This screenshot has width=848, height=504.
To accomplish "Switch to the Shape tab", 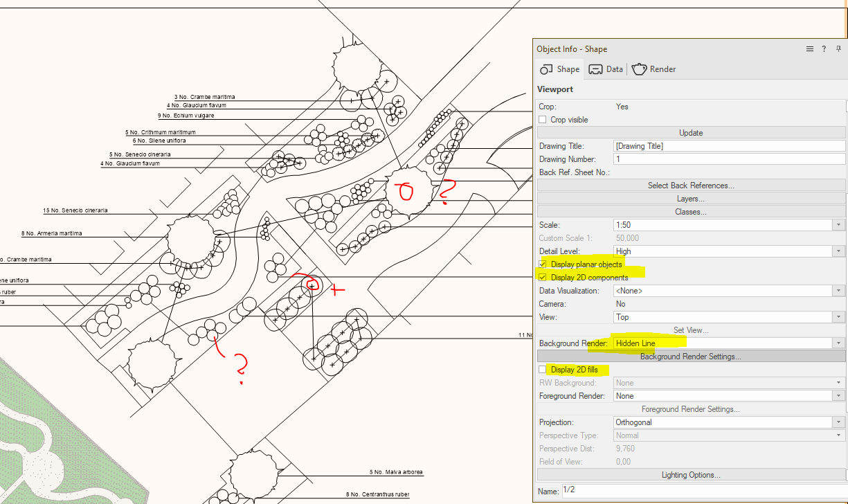I will click(560, 69).
